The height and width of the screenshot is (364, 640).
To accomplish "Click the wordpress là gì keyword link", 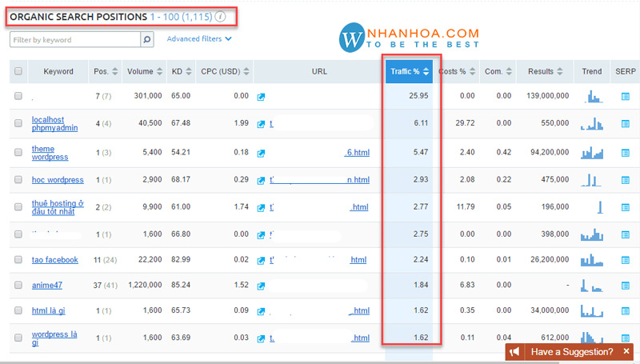I will tap(53, 338).
